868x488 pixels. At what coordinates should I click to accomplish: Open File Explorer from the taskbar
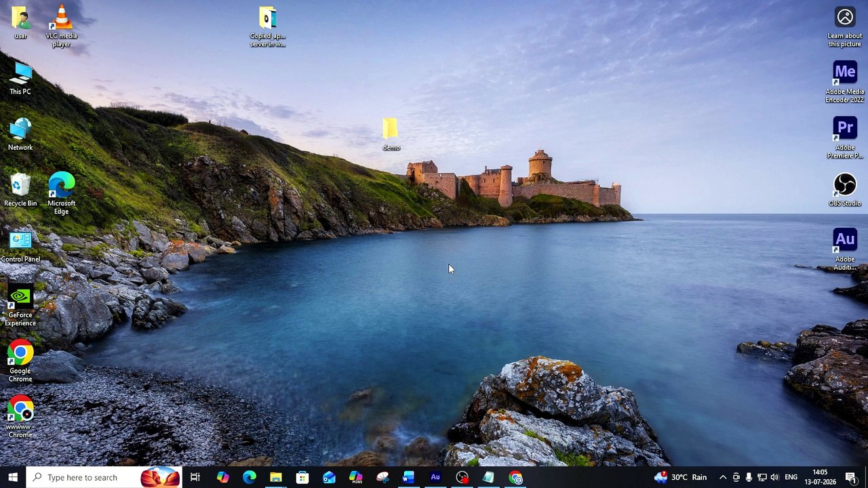275,477
